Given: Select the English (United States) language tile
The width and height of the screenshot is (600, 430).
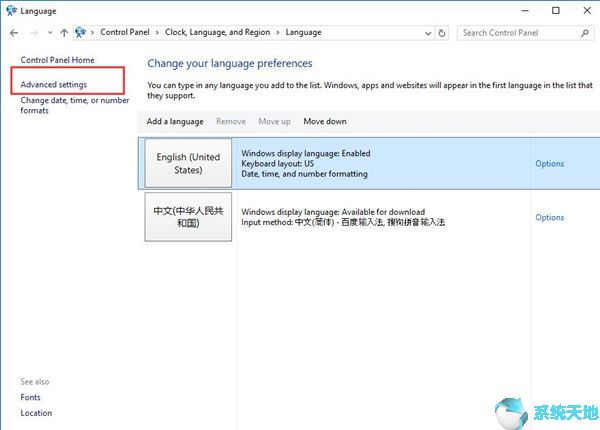Looking at the screenshot, I should (x=188, y=163).
